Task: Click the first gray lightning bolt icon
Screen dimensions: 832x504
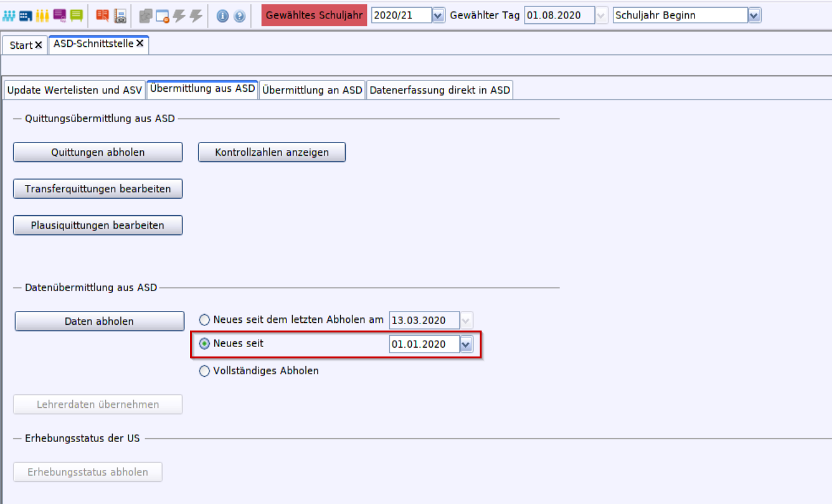Action: coord(179,16)
